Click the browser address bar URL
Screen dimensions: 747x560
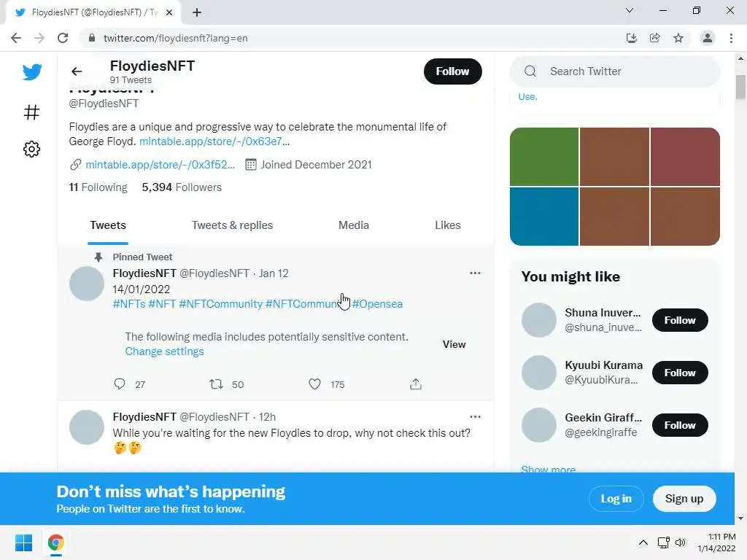coord(175,38)
